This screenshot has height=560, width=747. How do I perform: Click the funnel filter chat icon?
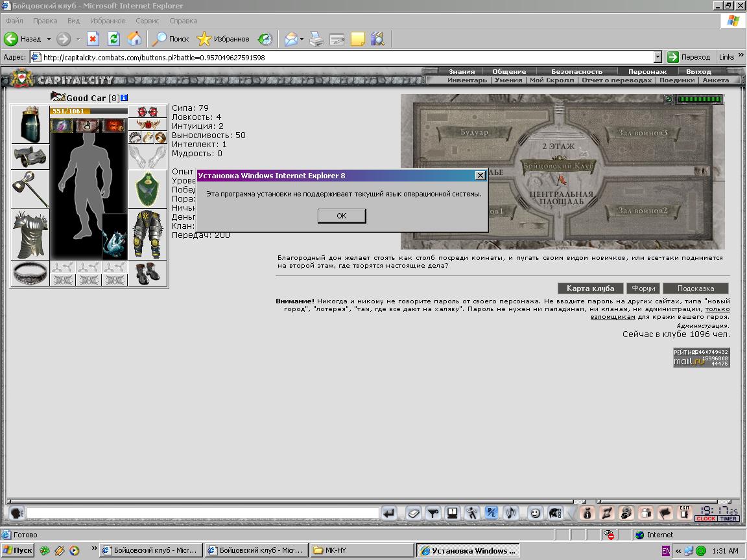(x=433, y=513)
